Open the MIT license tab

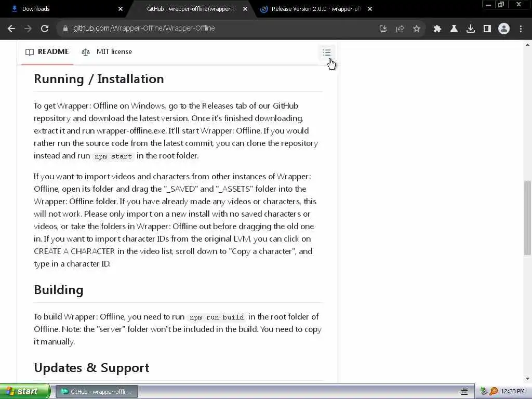click(x=107, y=52)
